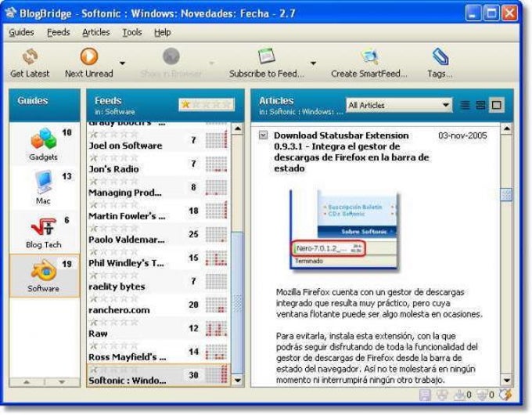Set Ross Mayfield's star rating
The image size is (532, 415).
pyautogui.click(x=113, y=346)
